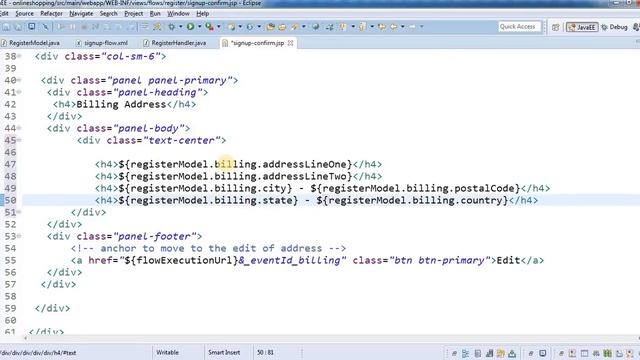This screenshot has width=640, height=360.
Task: Click the Save All toolbar icon
Action: pos(18,27)
